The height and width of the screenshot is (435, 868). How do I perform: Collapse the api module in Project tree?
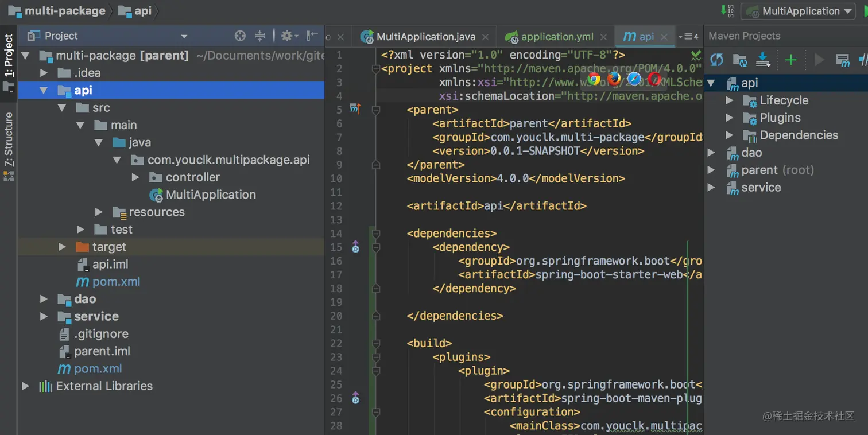44,90
